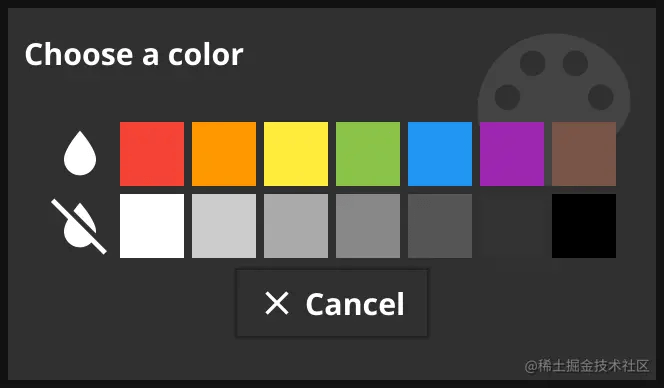Click the water drop color icon
The width and height of the screenshot is (664, 388).
pos(80,153)
